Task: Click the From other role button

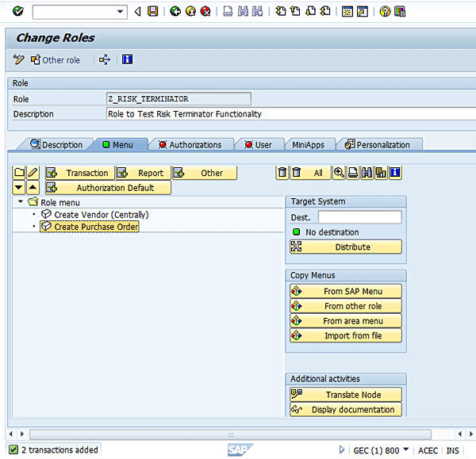Action: [346, 306]
